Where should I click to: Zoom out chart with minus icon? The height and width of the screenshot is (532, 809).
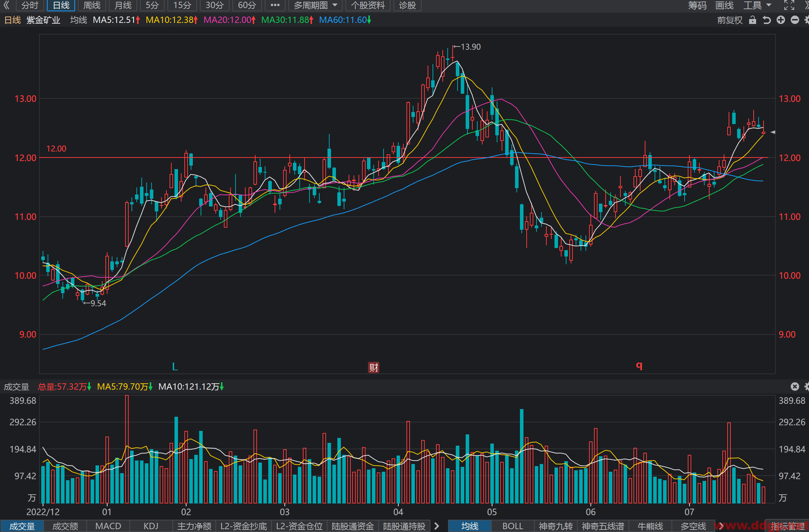click(x=795, y=20)
